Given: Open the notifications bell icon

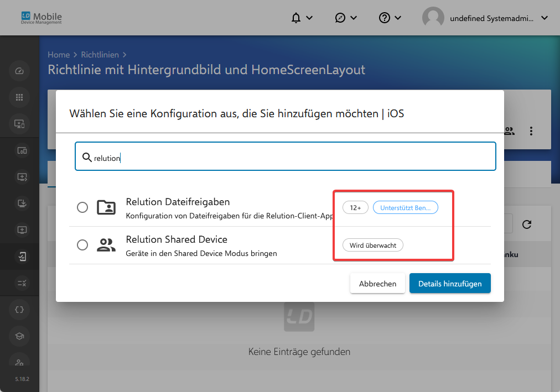Looking at the screenshot, I should 295,18.
